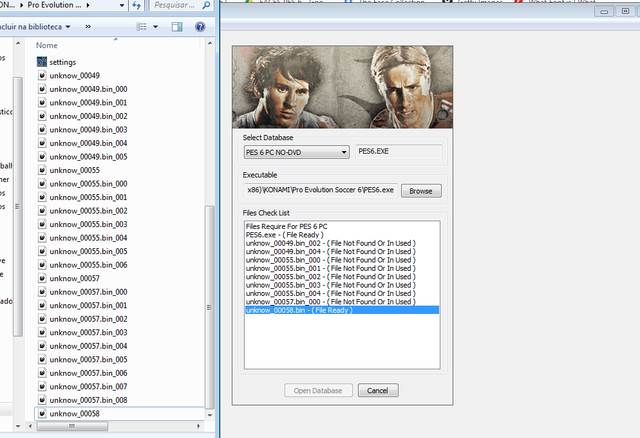This screenshot has width=640, height=438.
Task: Select unknow_00057.bin_007 file name
Action: pyautogui.click(x=88, y=387)
